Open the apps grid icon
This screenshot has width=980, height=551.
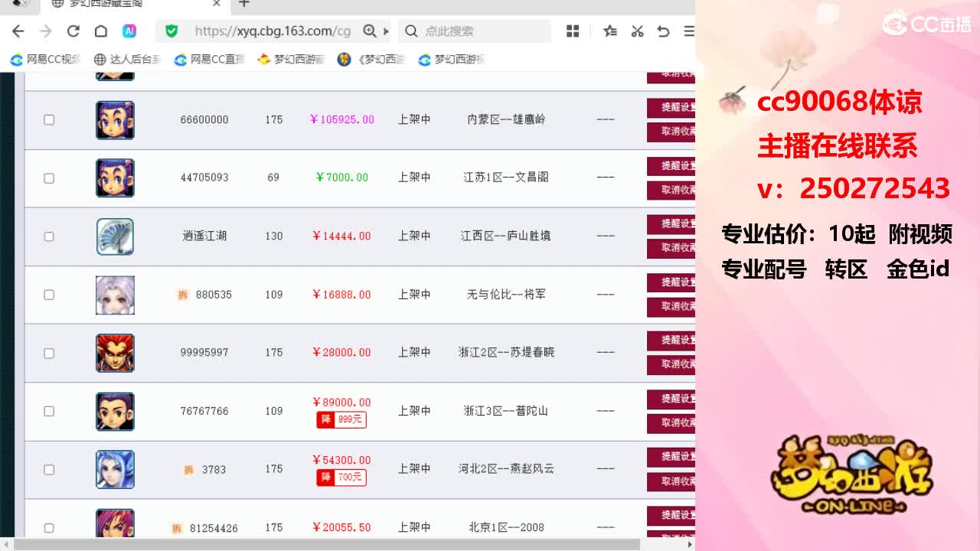tap(573, 31)
